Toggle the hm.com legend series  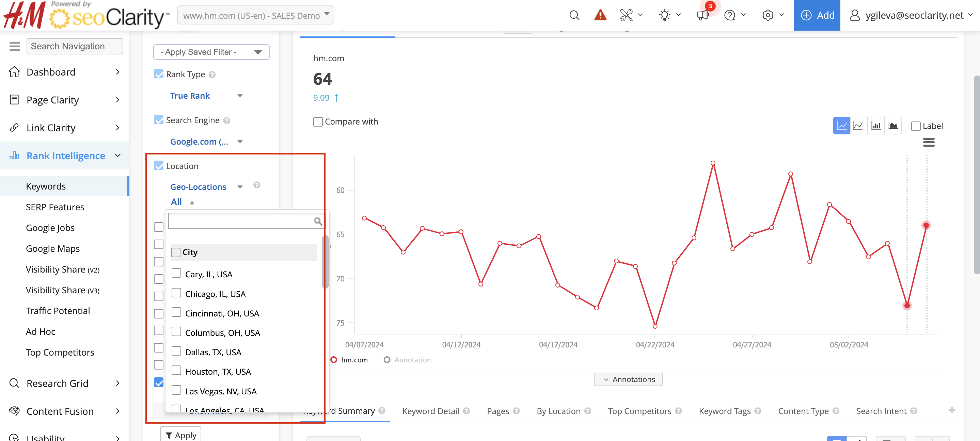coord(349,360)
